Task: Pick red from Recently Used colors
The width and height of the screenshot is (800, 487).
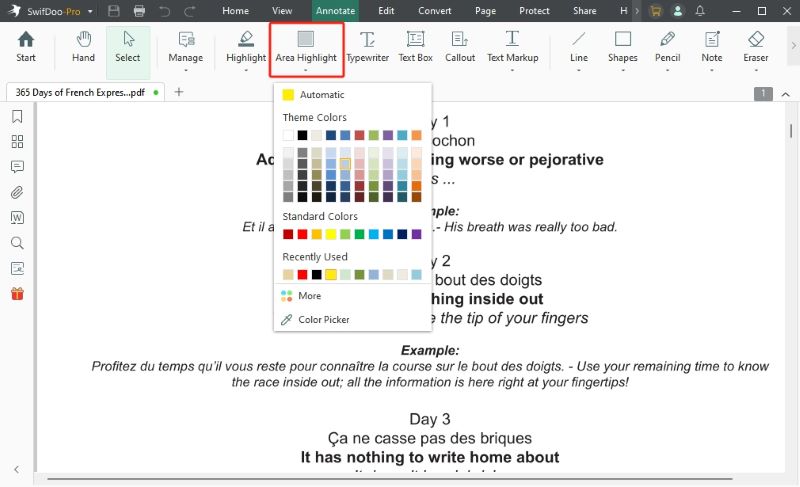Action: pyautogui.click(x=302, y=274)
